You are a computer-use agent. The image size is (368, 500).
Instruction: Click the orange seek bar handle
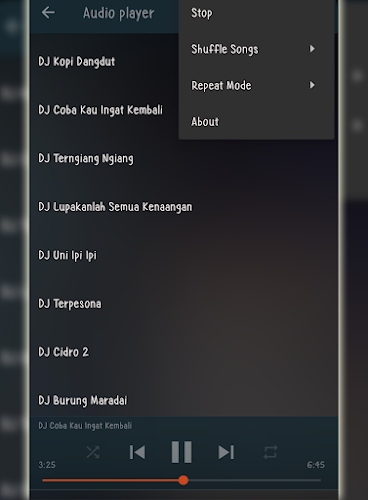(x=183, y=480)
